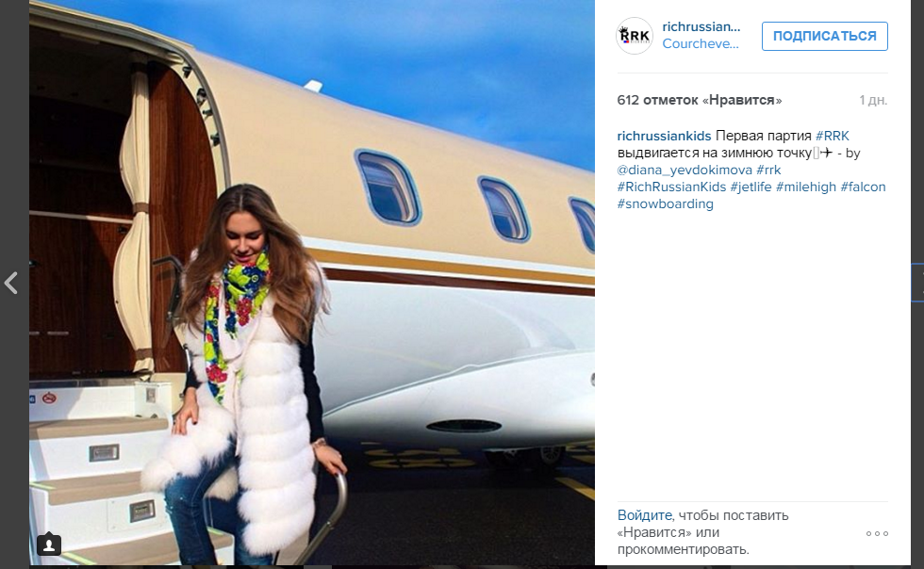
Task: View the 612 likes count
Action: pyautogui.click(x=700, y=100)
